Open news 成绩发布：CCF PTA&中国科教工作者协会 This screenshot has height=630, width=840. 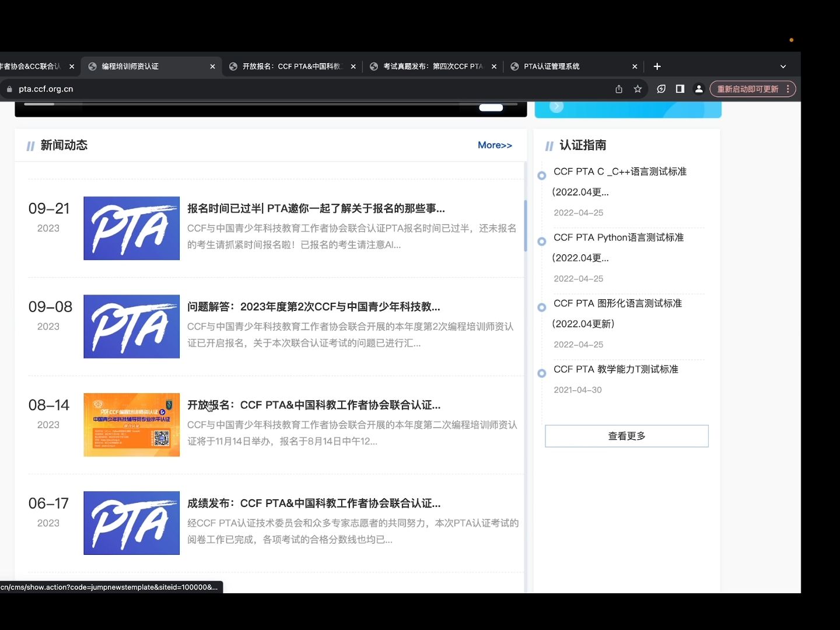314,503
